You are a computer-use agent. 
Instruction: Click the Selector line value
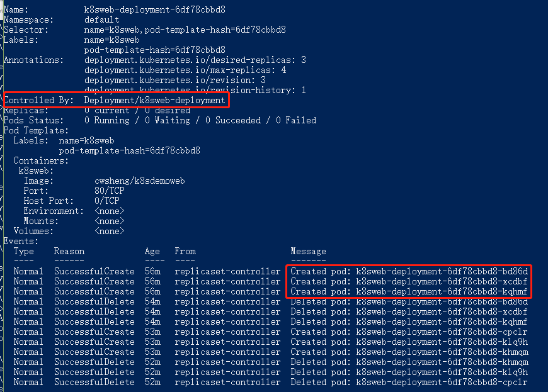point(185,30)
